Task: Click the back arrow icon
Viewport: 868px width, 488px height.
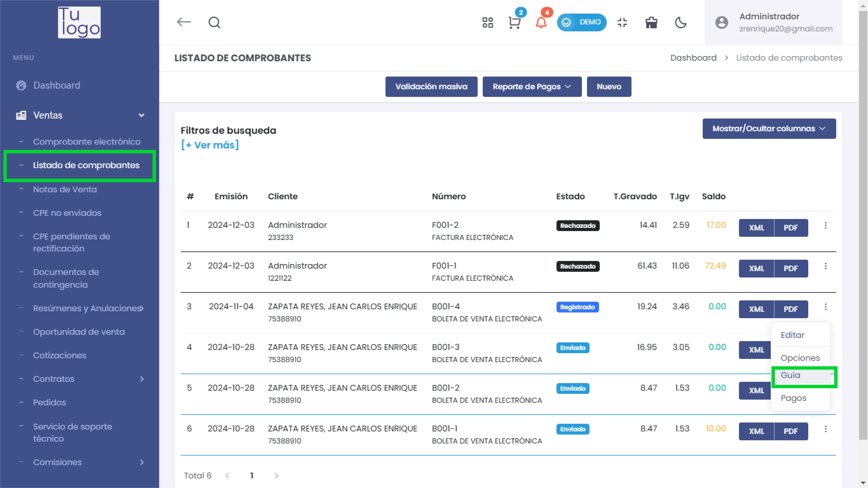Action: [184, 22]
